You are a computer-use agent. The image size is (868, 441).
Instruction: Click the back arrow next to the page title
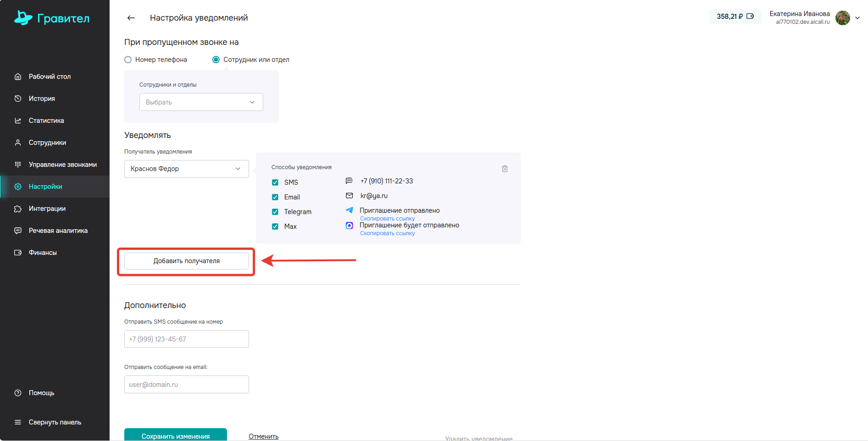131,18
